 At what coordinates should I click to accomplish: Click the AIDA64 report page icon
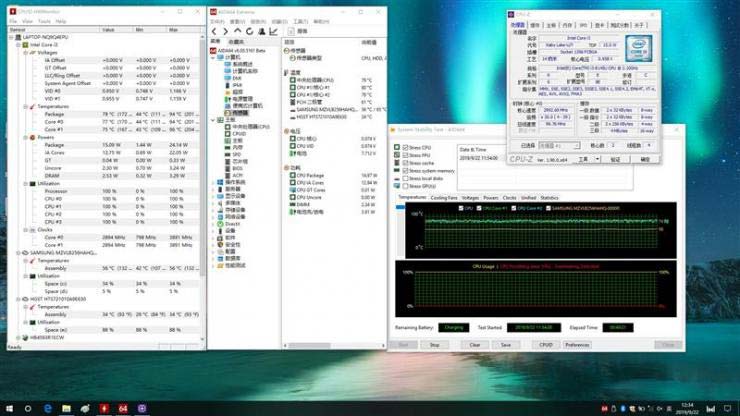point(291,32)
